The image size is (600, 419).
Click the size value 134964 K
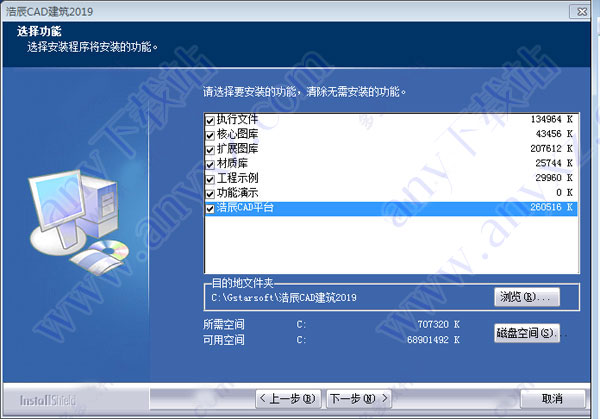click(552, 119)
